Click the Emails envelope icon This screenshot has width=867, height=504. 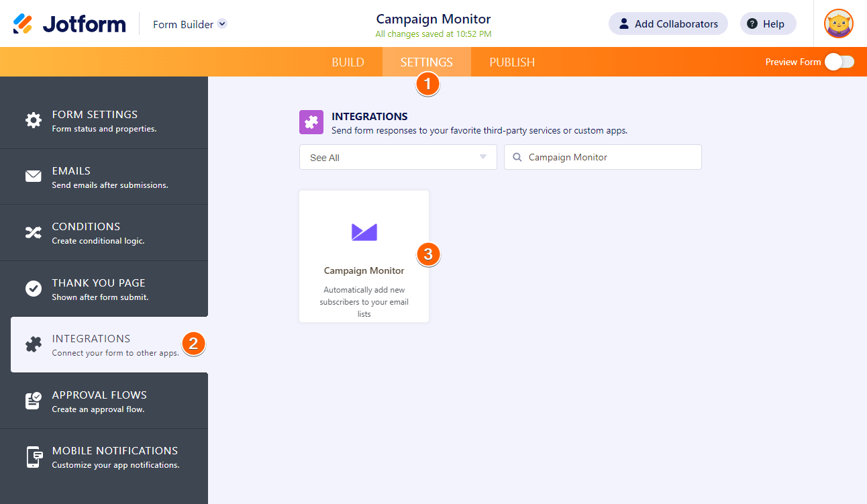pos(33,177)
